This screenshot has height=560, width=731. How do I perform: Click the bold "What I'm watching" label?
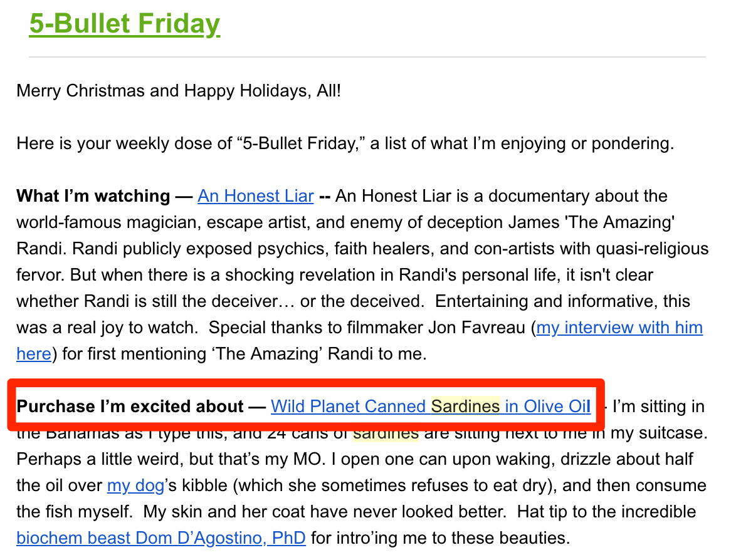(93, 196)
